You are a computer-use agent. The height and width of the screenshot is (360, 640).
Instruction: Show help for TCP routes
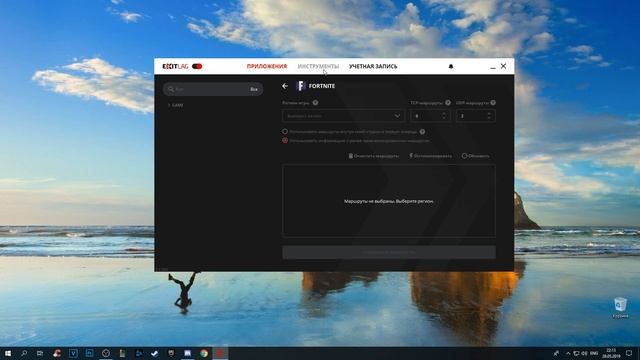coord(448,103)
